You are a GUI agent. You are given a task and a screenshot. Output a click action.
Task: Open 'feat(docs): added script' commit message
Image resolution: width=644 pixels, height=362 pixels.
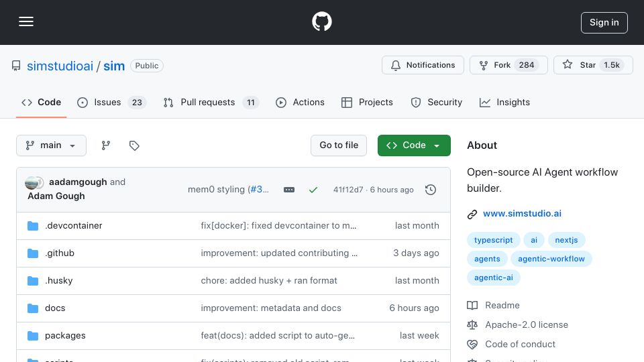pos(278,336)
